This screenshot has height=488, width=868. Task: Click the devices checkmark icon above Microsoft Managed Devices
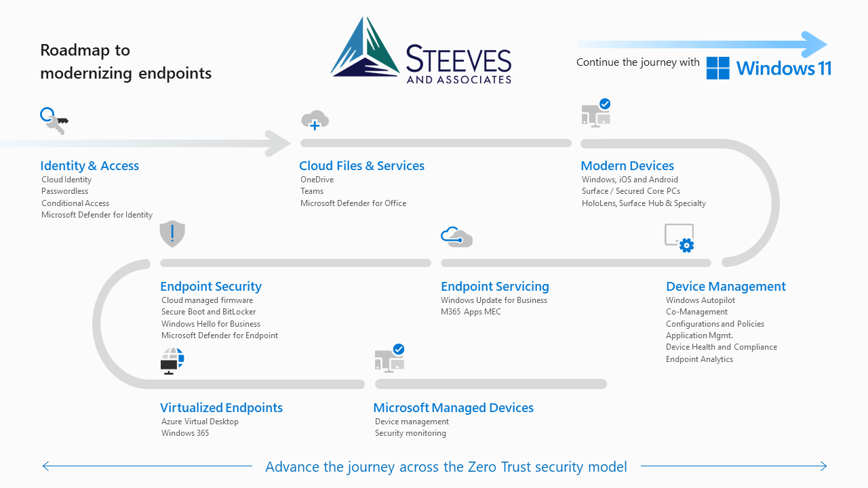pos(390,358)
